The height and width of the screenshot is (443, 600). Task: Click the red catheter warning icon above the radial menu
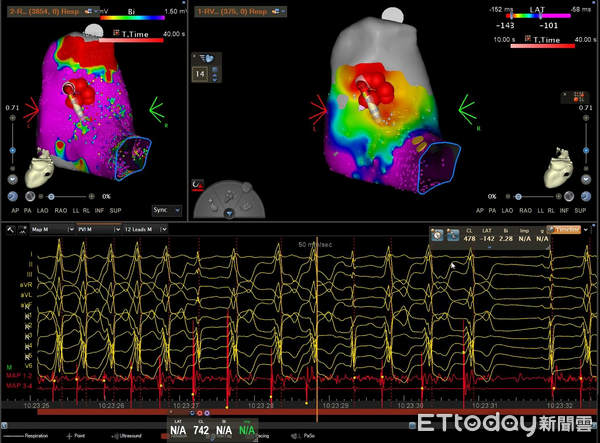click(197, 185)
